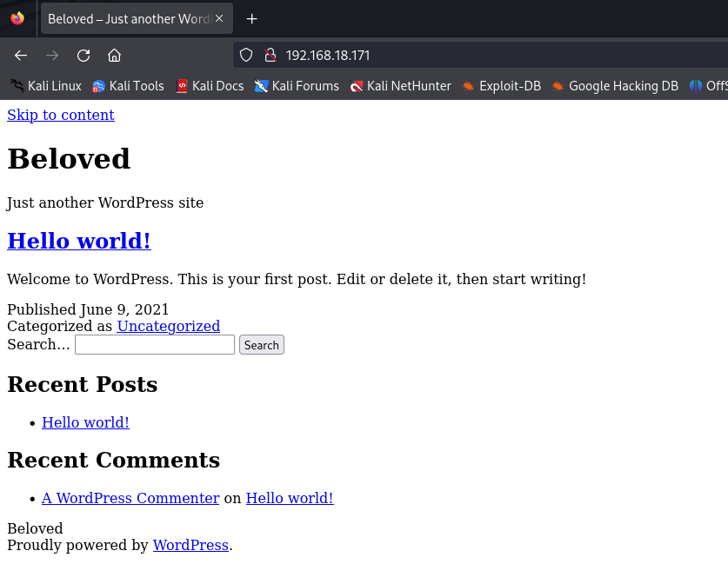The width and height of the screenshot is (728, 584).
Task: Open the Kali Linux bookmark
Action: [x=45, y=86]
